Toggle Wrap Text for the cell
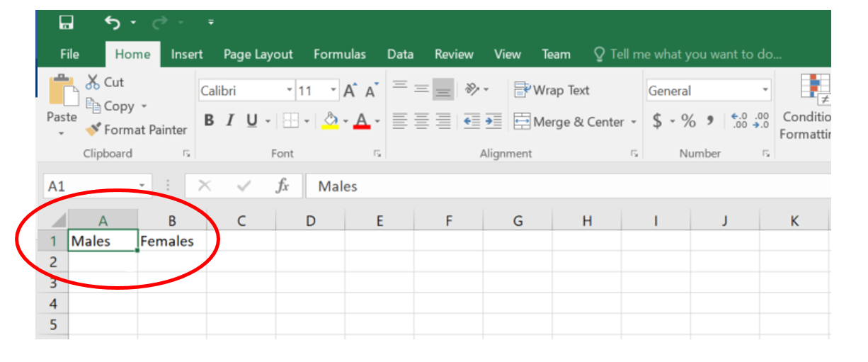This screenshot has width=868, height=362. click(552, 90)
